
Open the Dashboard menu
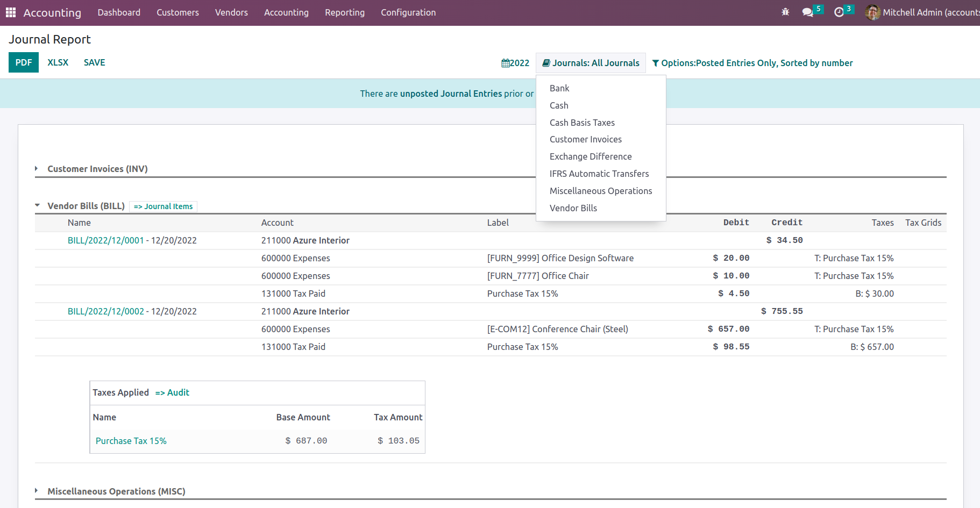point(119,12)
